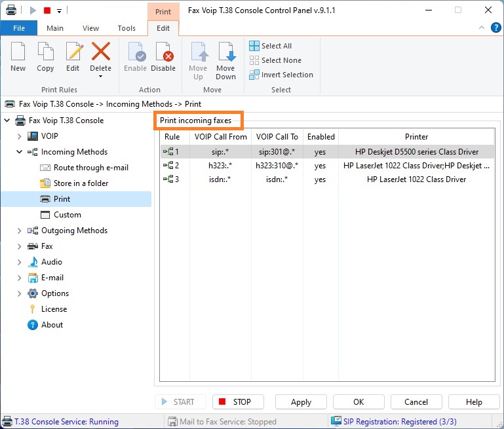
Task: Click the Edit rule pencil icon
Action: 74,51
